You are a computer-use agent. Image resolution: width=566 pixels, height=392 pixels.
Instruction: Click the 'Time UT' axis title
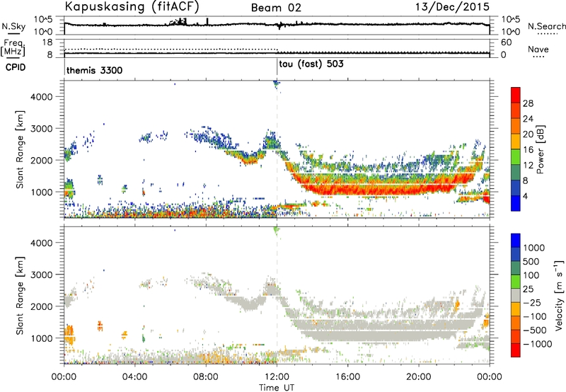coord(277,388)
